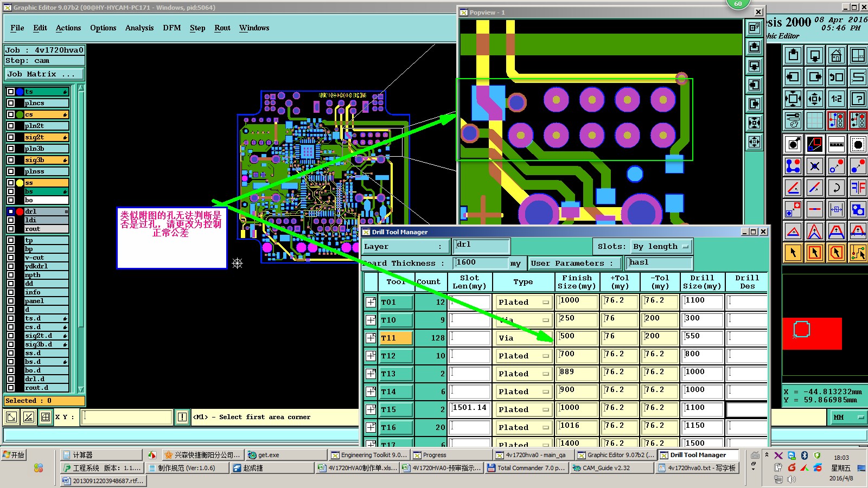Click the exclamation mark icon near XY field
The width and height of the screenshot is (868, 488).
(182, 417)
